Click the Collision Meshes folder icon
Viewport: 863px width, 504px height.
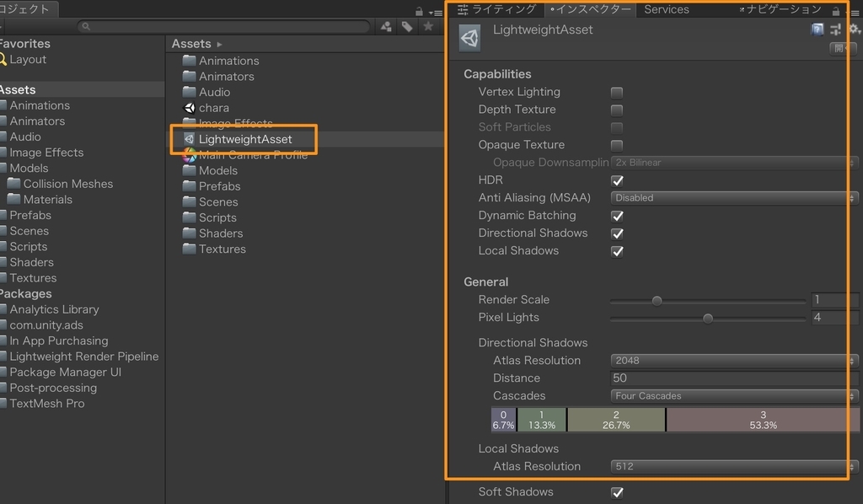[x=13, y=183]
